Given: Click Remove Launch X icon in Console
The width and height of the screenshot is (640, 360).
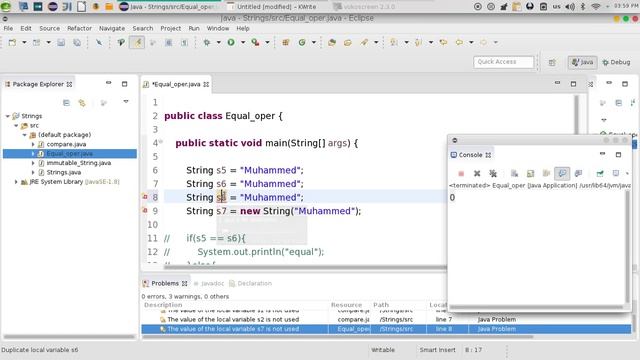Looking at the screenshot, I should (477, 173).
